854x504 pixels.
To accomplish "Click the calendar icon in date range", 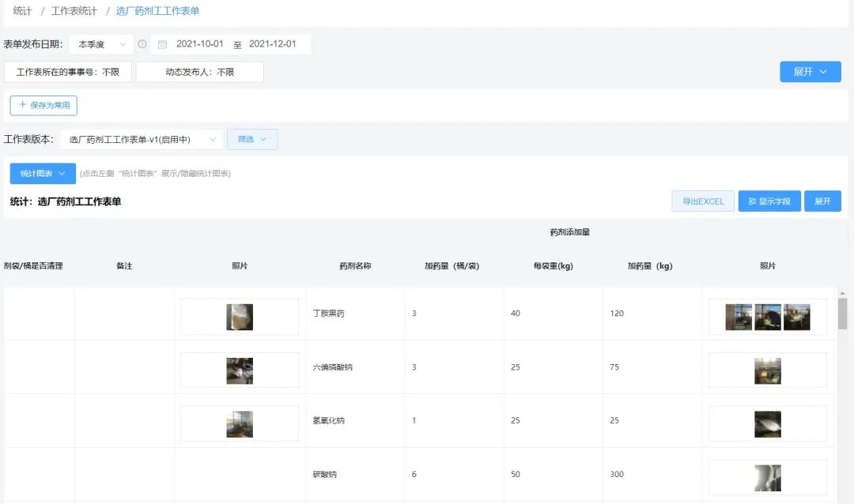I will pos(162,44).
